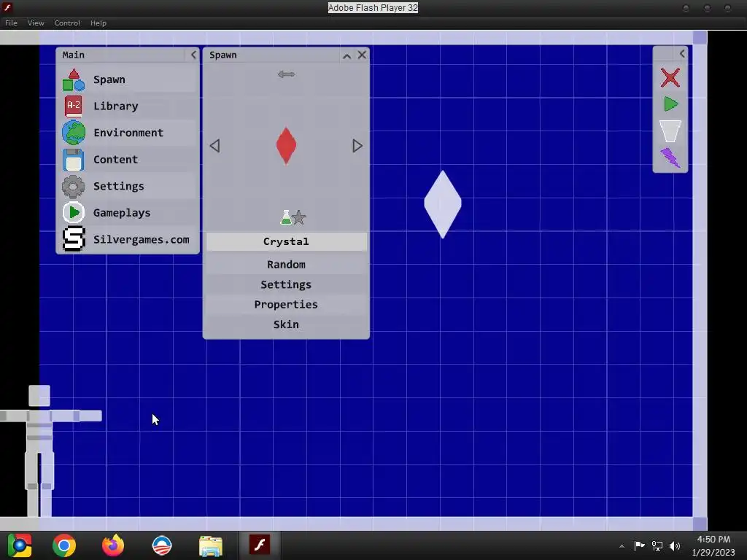Open Settings in the Spawn panel

coord(286,284)
